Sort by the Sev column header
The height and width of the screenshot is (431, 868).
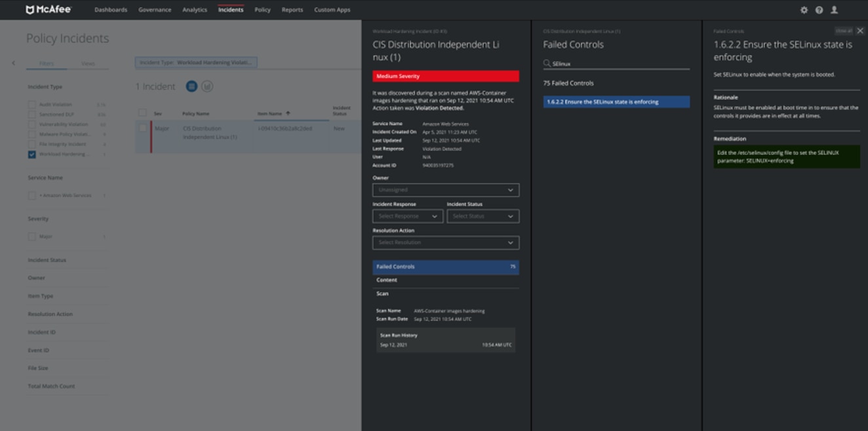[158, 113]
